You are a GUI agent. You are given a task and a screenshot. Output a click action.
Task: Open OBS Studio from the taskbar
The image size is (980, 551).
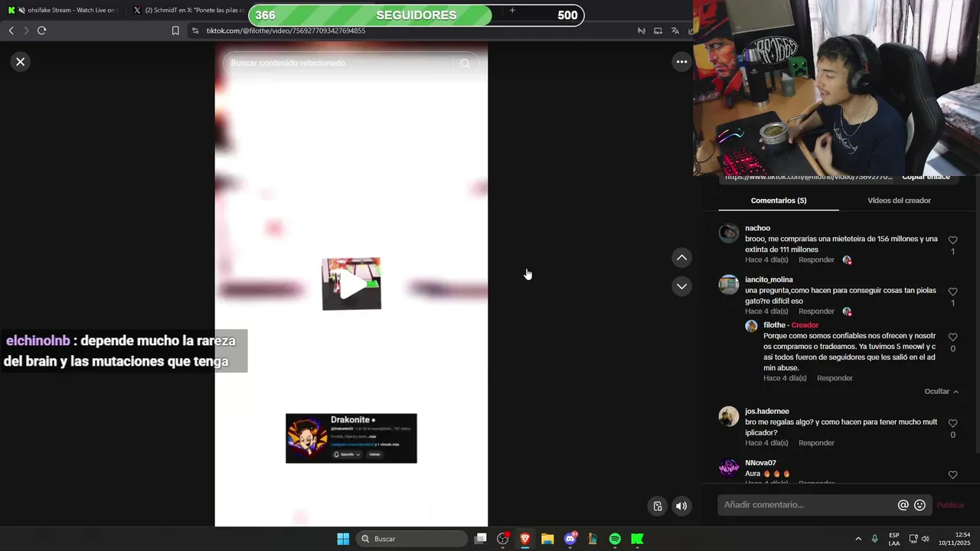(x=503, y=539)
